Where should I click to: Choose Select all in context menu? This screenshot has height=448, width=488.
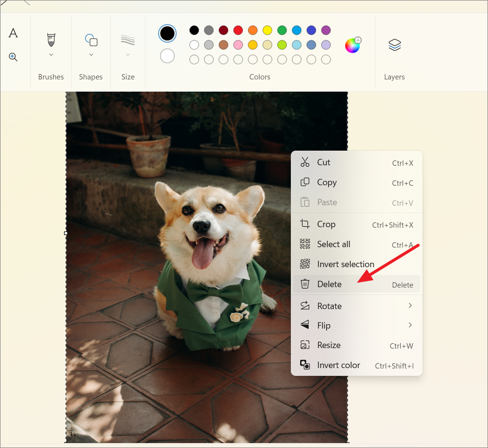(357, 244)
